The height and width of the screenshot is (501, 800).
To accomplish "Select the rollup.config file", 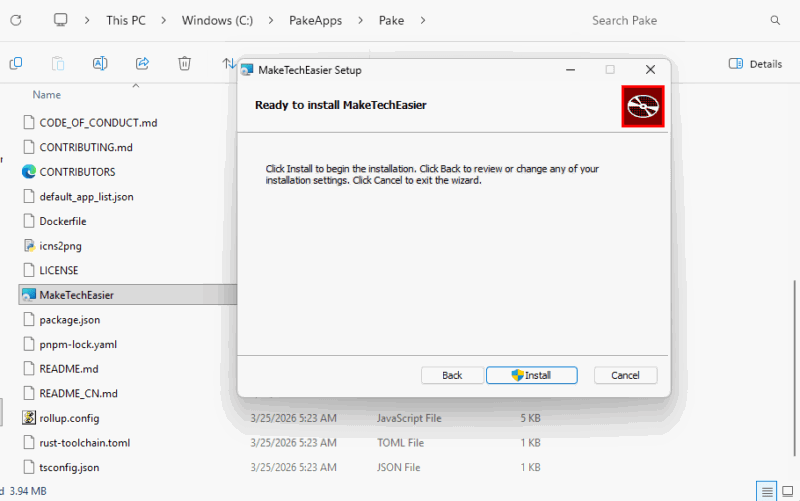I will coord(69,418).
